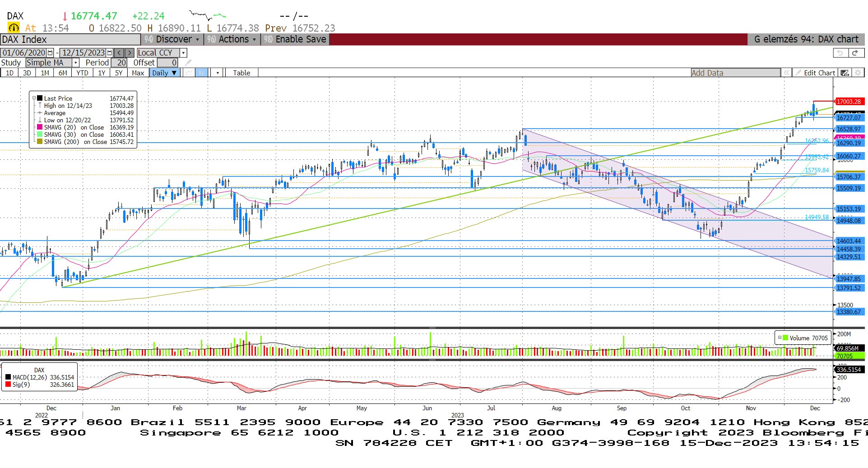Select the candlestick chart type icon
This screenshot has height=468, width=868.
tap(201, 73)
